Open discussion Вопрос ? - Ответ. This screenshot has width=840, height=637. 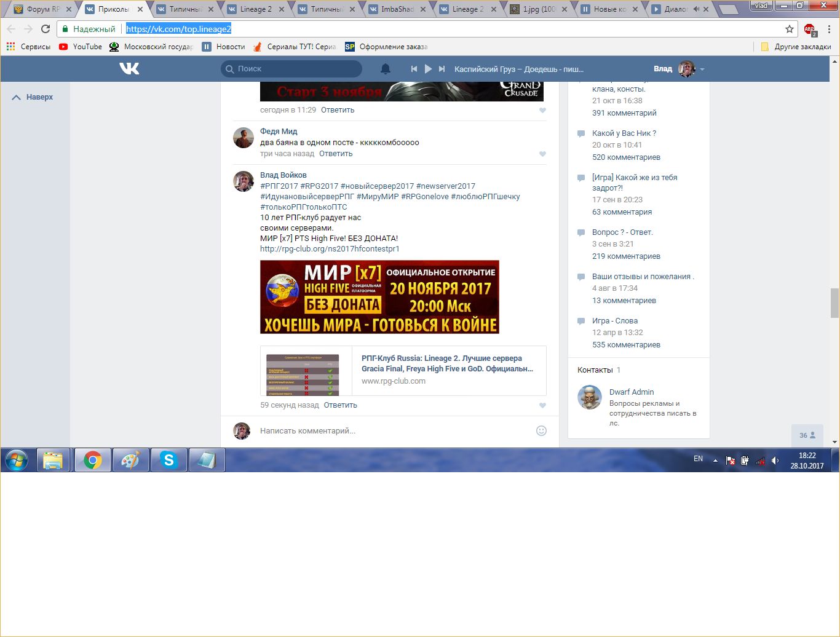click(x=622, y=232)
